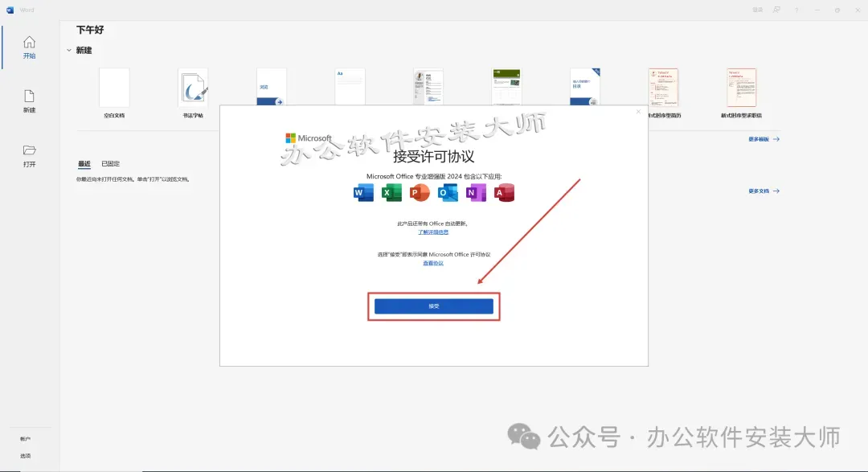Close the license agreement dialog
Viewport: 868px width, 472px height.
point(638,111)
